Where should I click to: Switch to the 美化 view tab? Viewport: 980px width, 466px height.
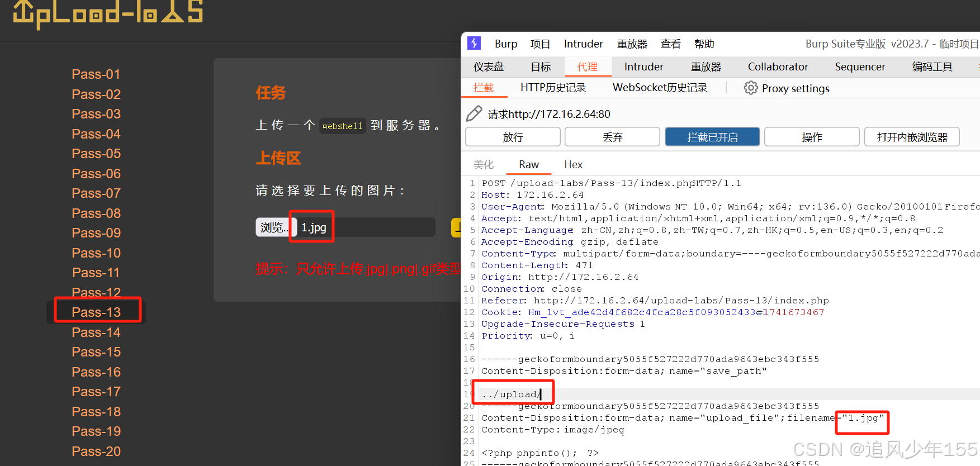[x=484, y=164]
